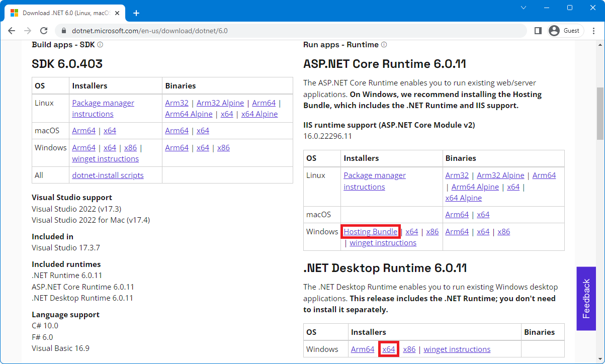Download ASP.NET Core Windows Arm64 binaries
Viewport: 605px width, 364px height.
457,231
